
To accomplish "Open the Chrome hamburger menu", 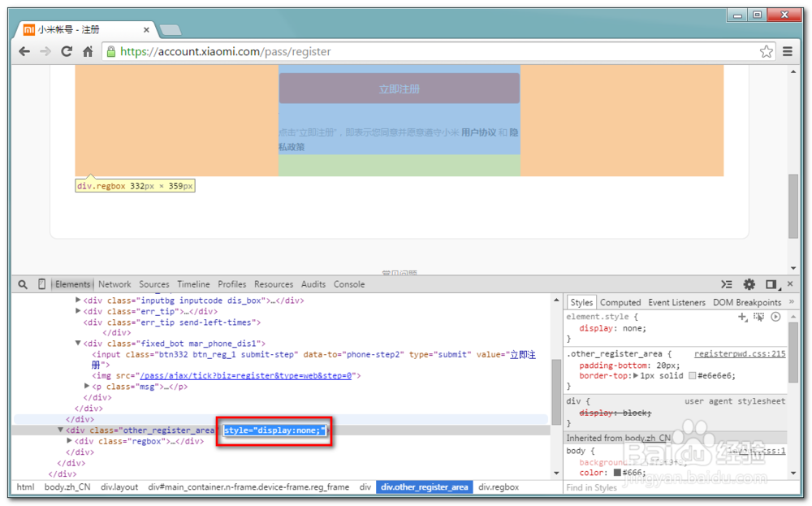I will pyautogui.click(x=788, y=51).
